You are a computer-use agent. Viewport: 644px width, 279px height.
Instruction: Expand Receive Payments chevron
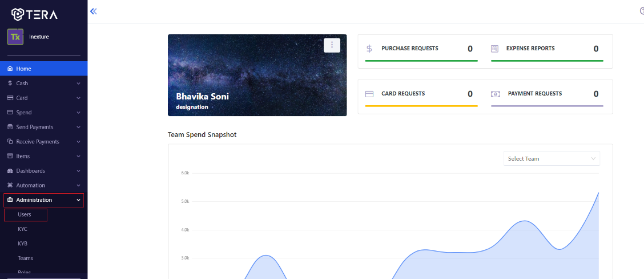click(x=78, y=142)
